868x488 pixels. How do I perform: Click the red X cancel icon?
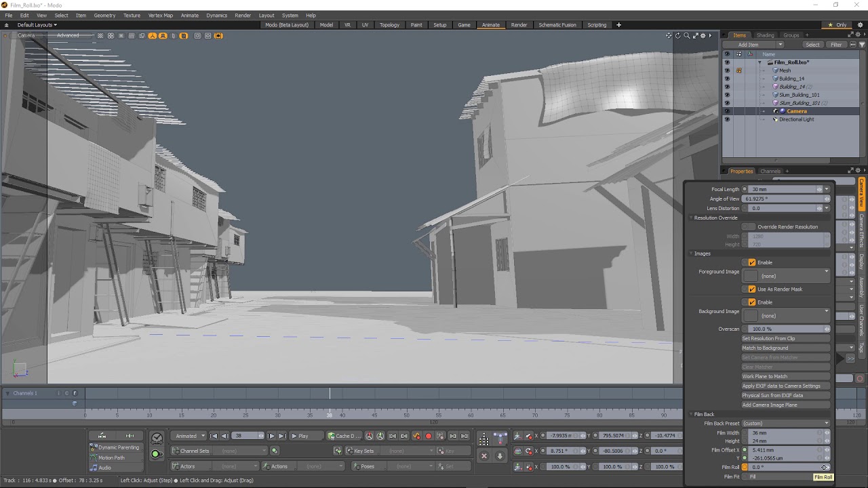point(484,456)
